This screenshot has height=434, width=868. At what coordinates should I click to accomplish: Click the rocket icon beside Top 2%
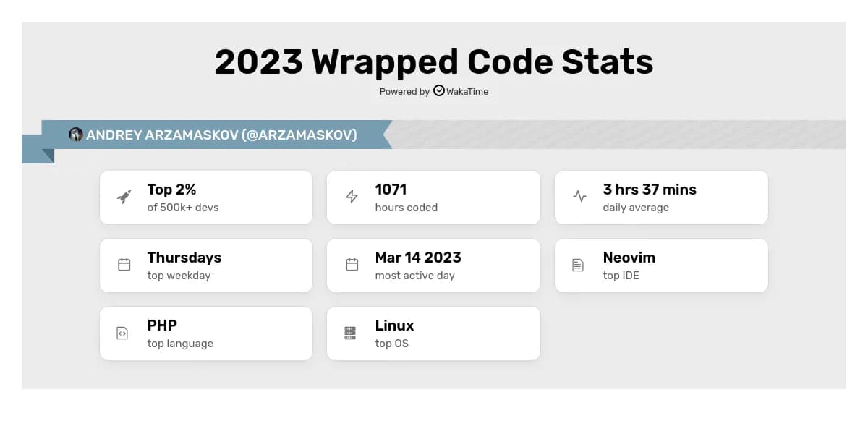[124, 197]
